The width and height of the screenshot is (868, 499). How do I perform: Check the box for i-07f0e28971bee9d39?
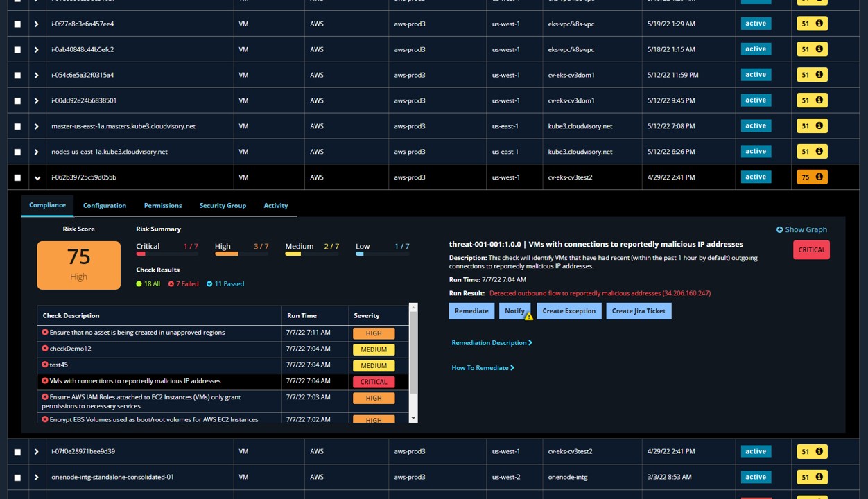click(x=17, y=452)
